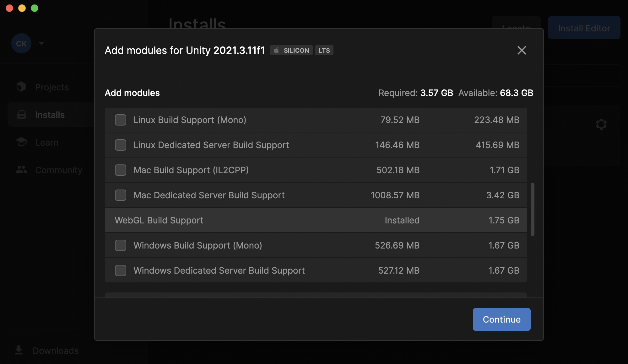Click the Installs lock icon in sidebar
628x364 pixels.
[x=21, y=115]
